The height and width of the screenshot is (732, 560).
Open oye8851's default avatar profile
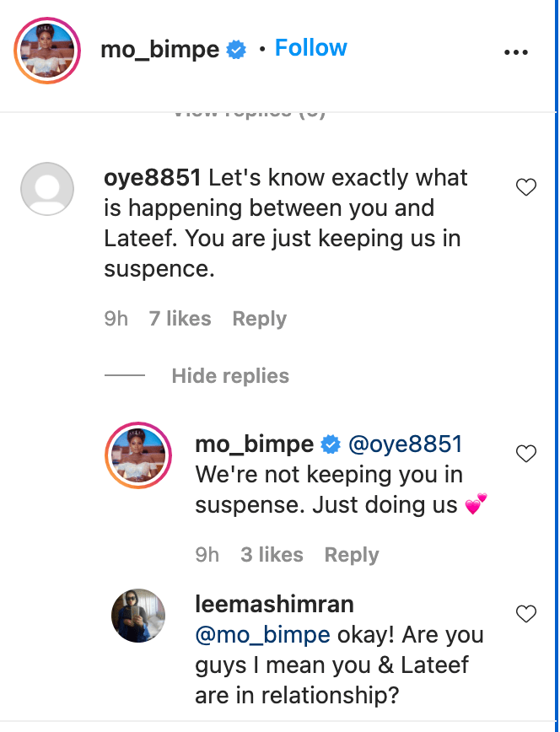pos(47,190)
